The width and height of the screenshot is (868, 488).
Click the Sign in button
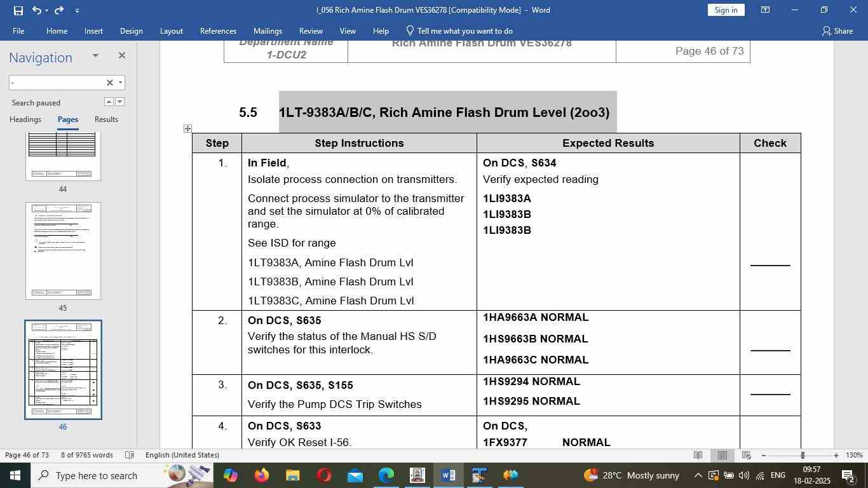pos(726,10)
